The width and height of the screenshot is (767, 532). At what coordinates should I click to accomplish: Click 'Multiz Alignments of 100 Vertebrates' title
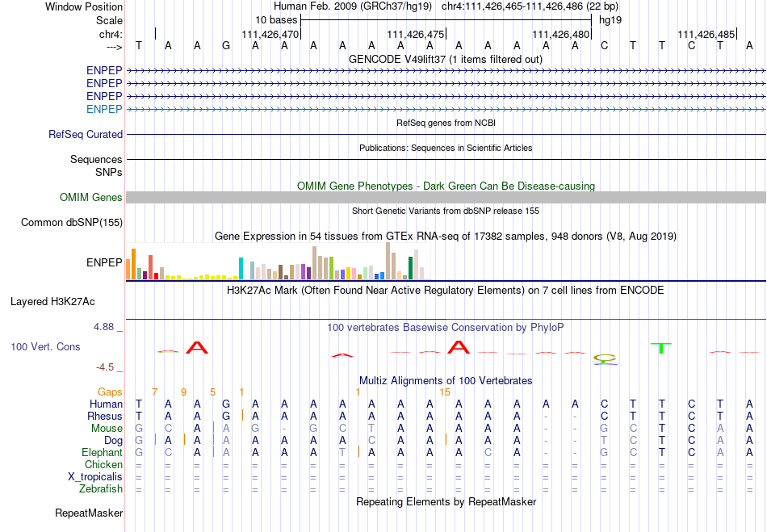(x=446, y=380)
